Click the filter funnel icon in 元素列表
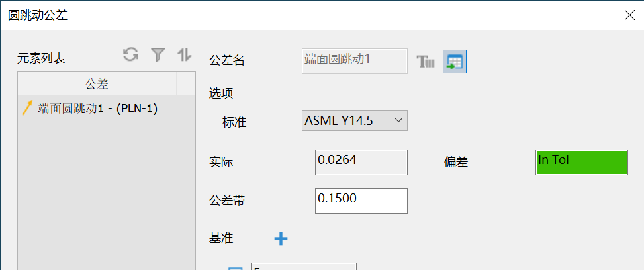Screen dimensions: 644x270 tap(158, 55)
